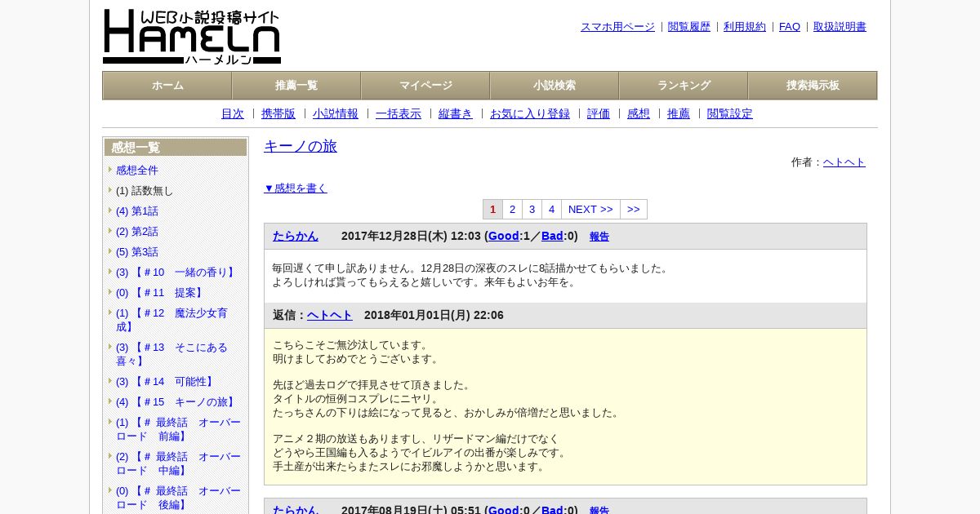Screen dimensions: 980x514
Task: Open たらかん profile on 2017年08月19日 comment
Action: tap(296, 510)
